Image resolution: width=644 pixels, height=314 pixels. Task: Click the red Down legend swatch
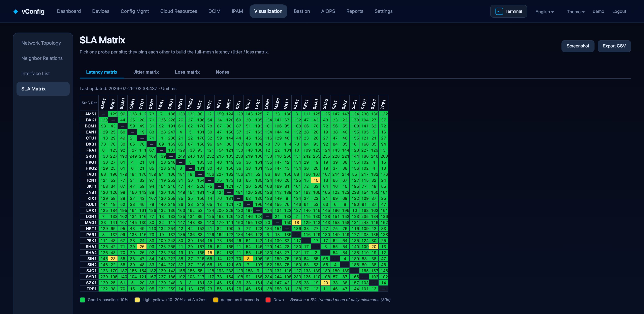(268, 300)
